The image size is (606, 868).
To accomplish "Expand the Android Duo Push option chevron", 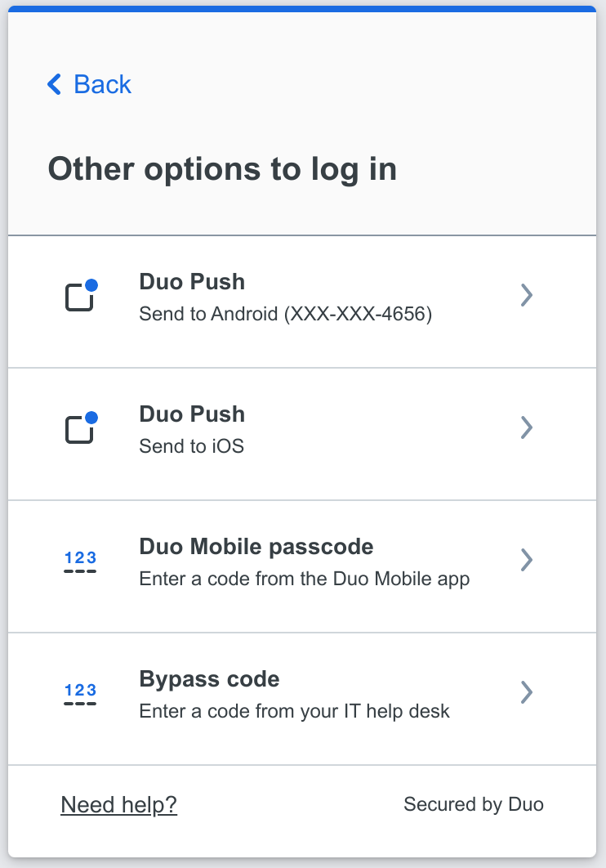I will pos(527,295).
